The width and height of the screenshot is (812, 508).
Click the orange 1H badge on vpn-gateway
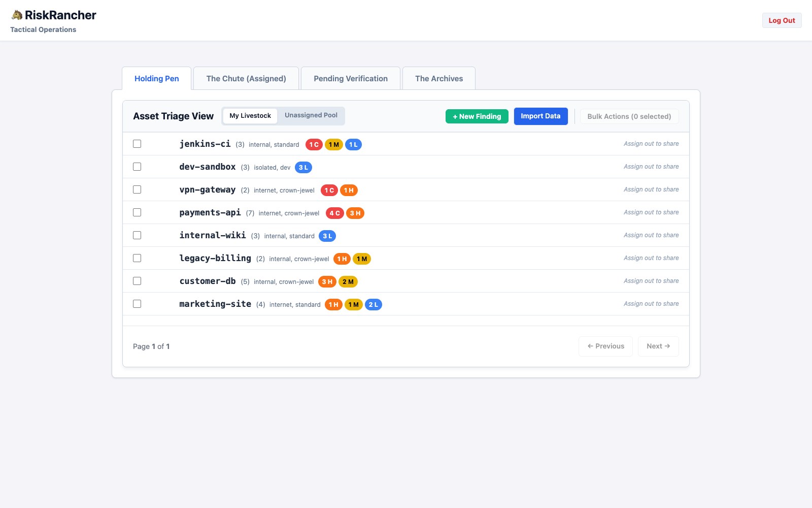(349, 190)
